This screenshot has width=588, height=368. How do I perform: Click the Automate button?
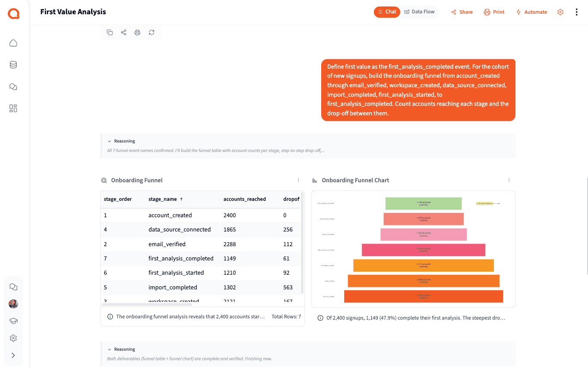[531, 12]
